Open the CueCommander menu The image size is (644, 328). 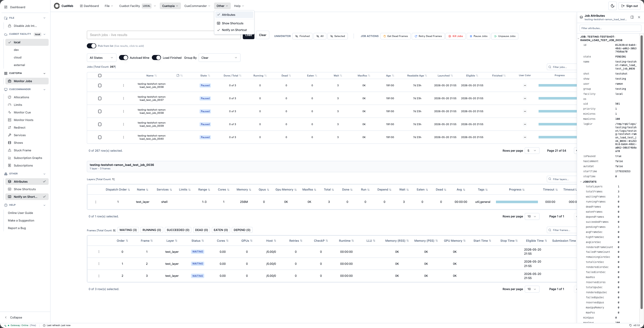click(x=197, y=6)
